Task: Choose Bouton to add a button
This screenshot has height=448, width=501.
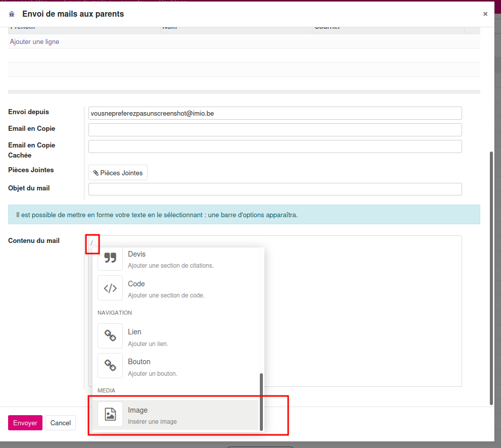Action: point(153,367)
